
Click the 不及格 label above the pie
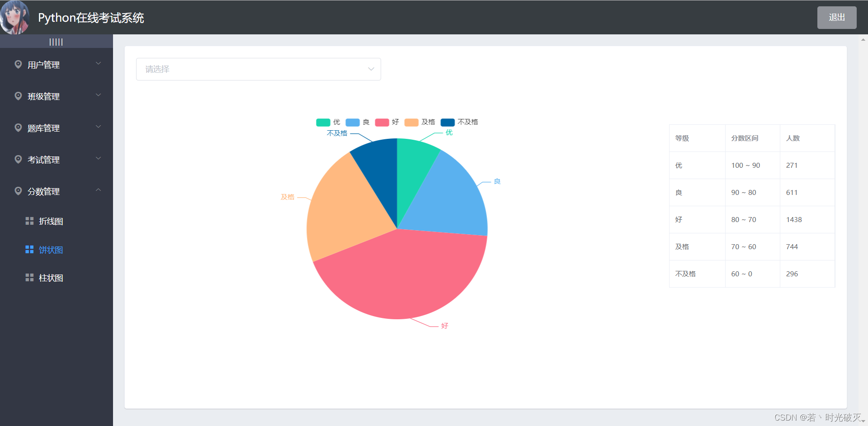pos(337,133)
